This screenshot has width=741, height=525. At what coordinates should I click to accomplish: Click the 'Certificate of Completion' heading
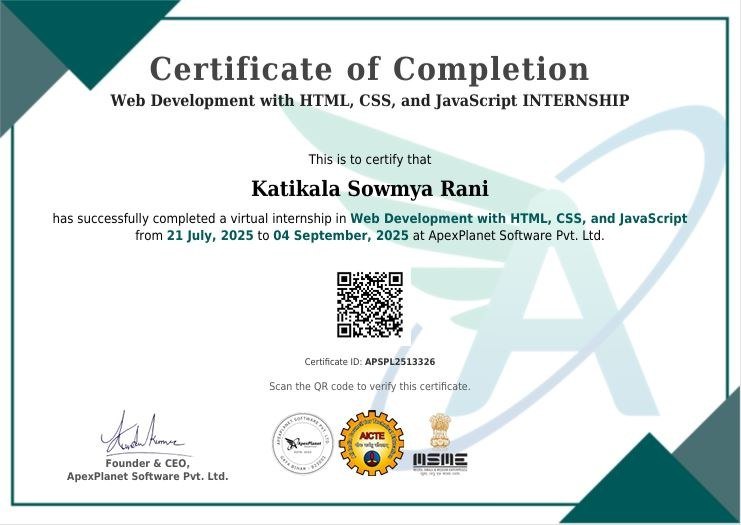coord(370,69)
